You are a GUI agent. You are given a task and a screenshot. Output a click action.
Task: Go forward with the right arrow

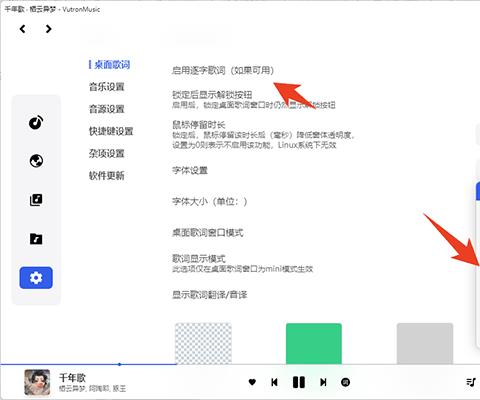(48, 29)
